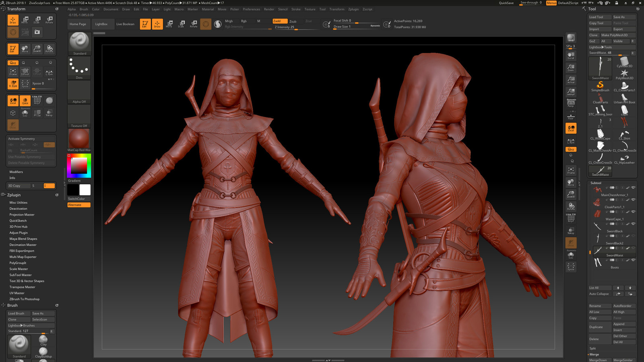Toggle Solo mode in the Transform panel
Screen dimensions: 644x362
click(25, 113)
